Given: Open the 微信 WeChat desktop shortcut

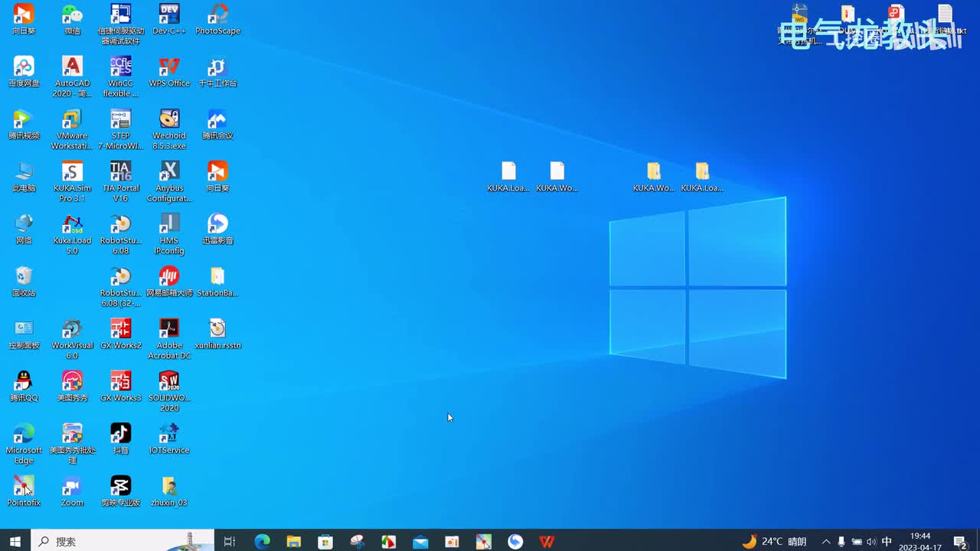Looking at the screenshot, I should (x=72, y=20).
